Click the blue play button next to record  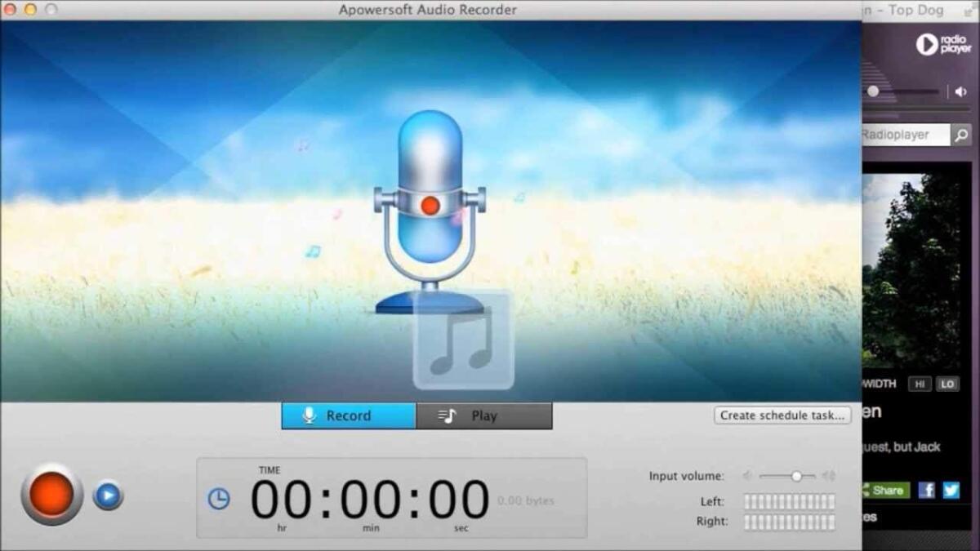pos(108,495)
